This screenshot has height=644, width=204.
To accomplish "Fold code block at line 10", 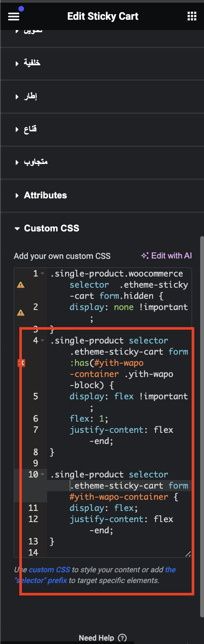I will point(42,474).
